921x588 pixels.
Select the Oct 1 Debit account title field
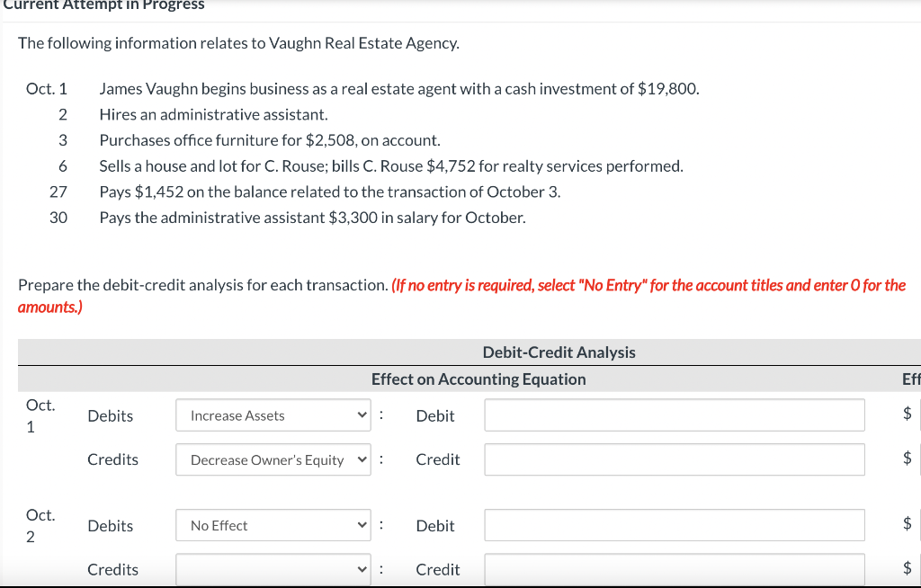click(674, 414)
